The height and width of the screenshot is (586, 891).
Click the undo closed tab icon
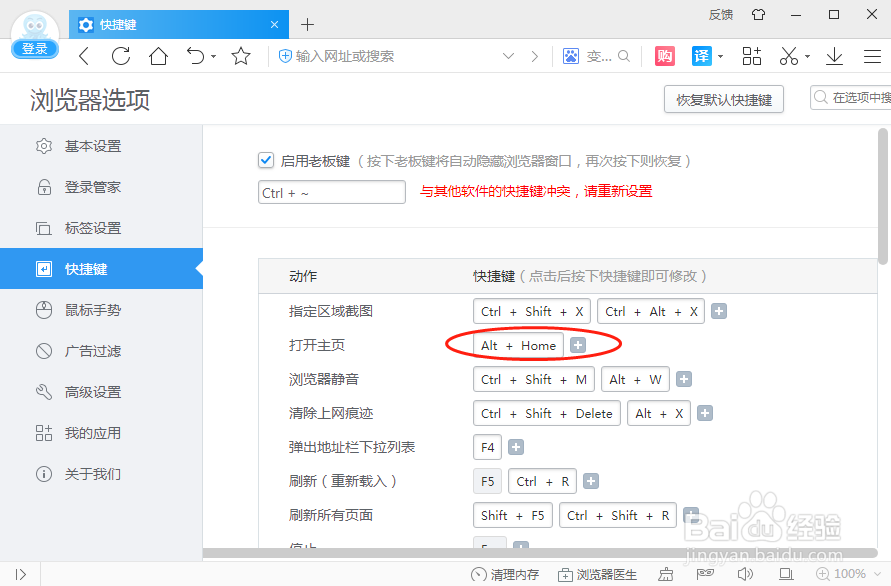[x=195, y=56]
